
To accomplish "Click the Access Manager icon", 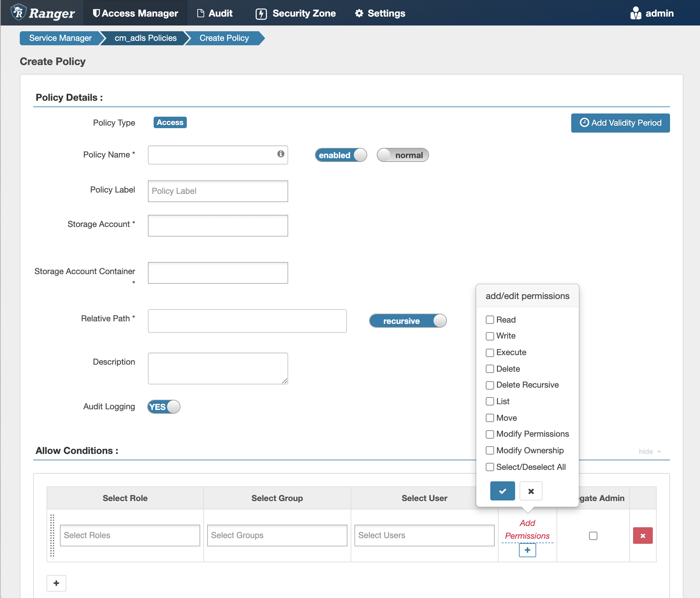I will pos(97,12).
